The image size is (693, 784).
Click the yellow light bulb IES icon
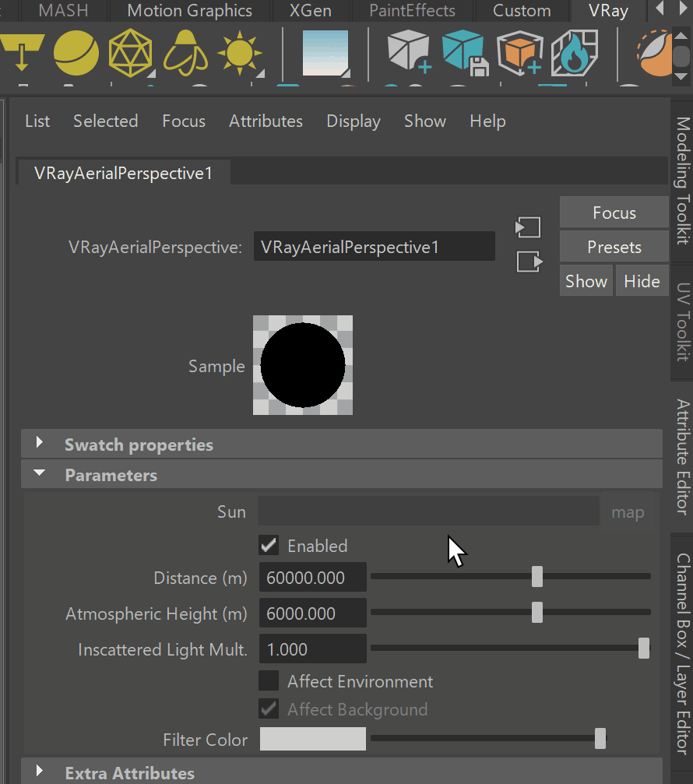pyautogui.click(x=185, y=53)
